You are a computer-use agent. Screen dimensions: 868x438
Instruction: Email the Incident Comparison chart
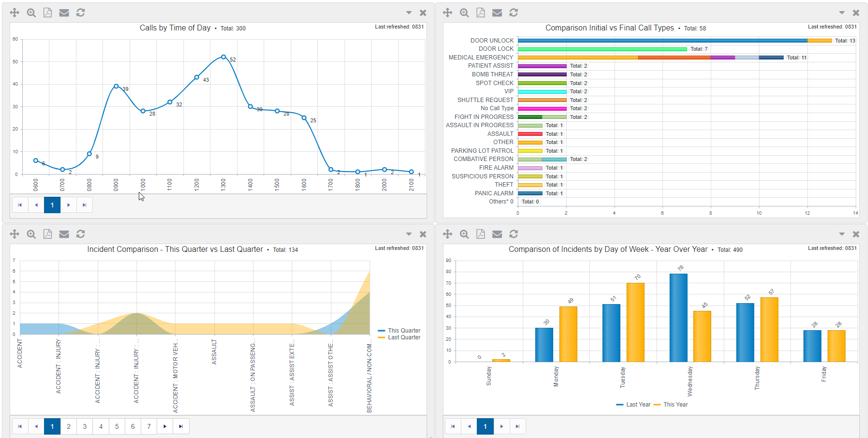[64, 234]
